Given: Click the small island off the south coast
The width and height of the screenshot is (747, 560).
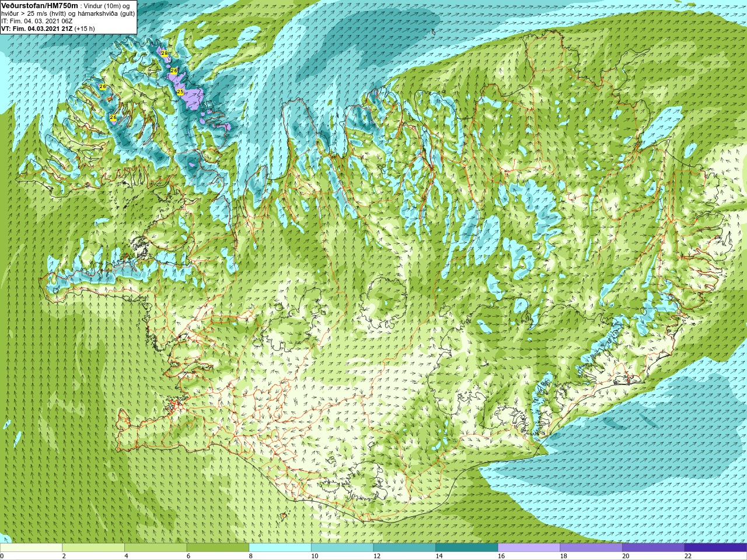Looking at the screenshot, I should point(285,516).
